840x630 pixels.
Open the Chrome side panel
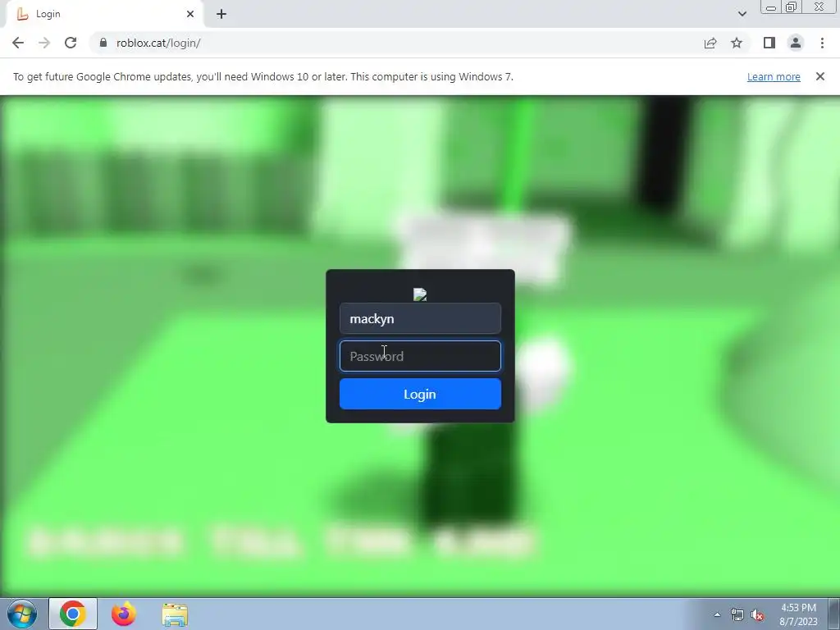(769, 43)
